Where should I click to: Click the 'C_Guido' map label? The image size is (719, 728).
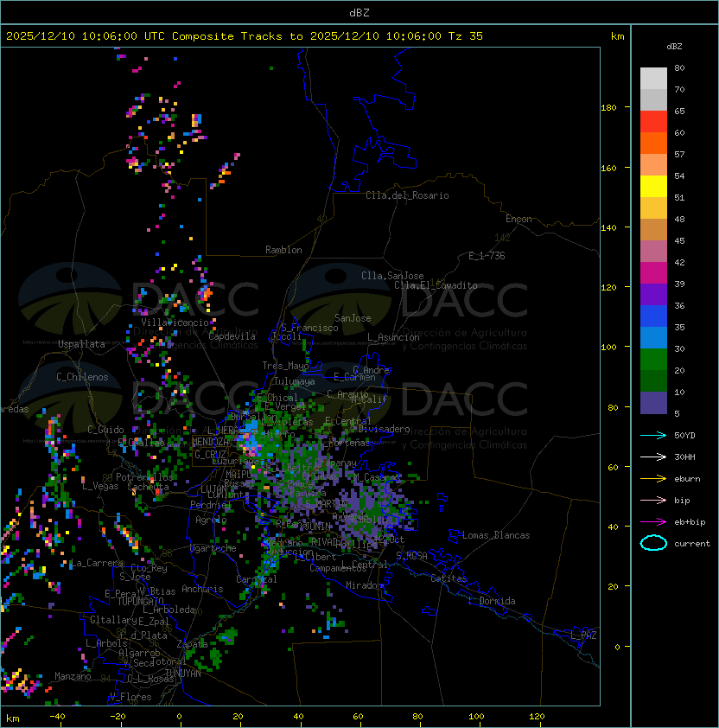[x=105, y=430]
